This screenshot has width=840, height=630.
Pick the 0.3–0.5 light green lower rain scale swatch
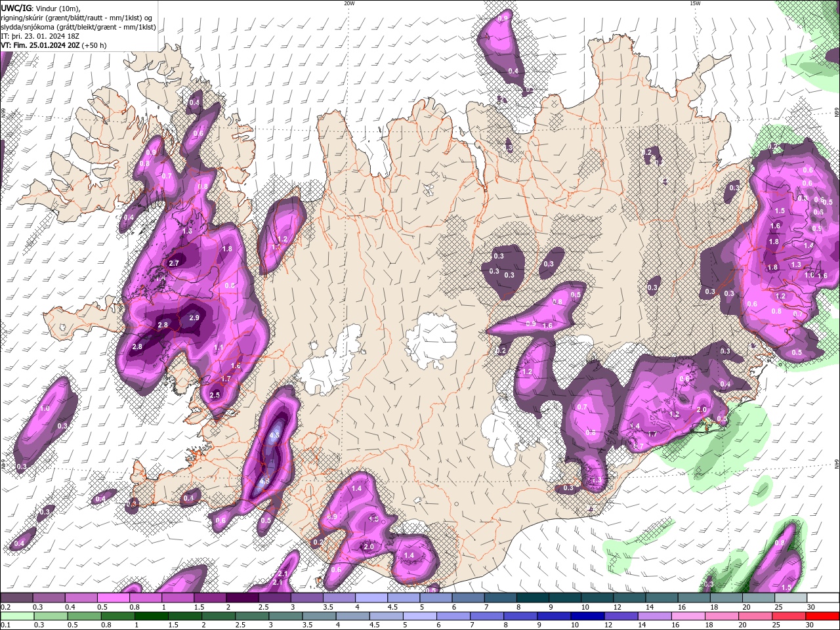[x=51, y=616]
